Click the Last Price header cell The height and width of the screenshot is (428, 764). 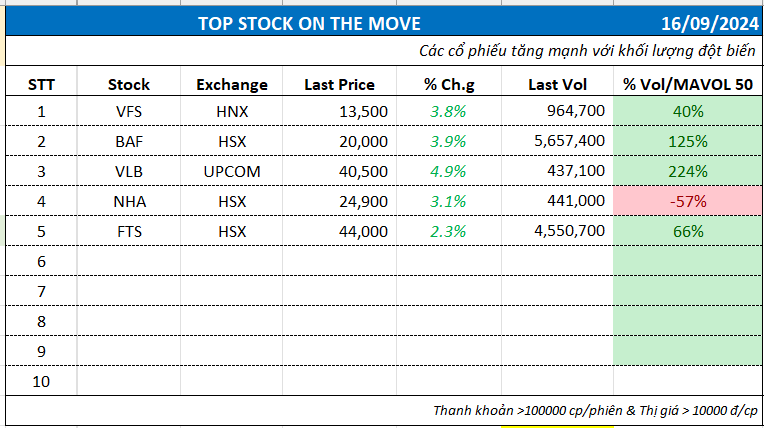click(339, 84)
